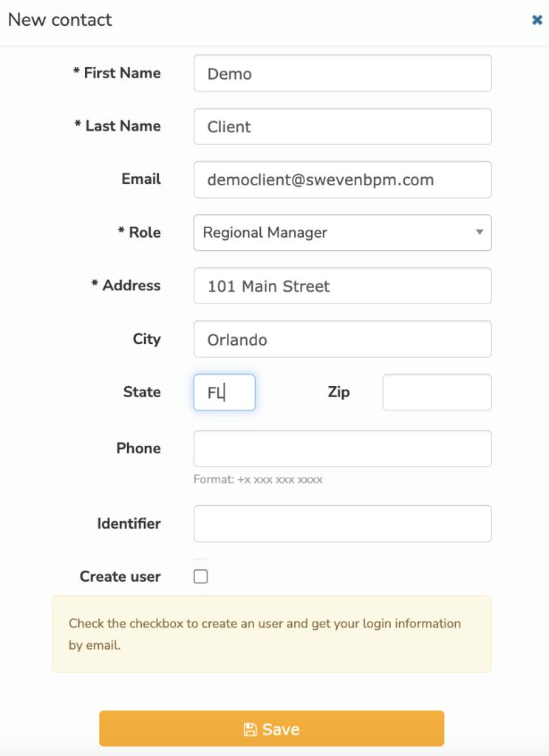Image resolution: width=549 pixels, height=756 pixels.
Task: Close the New contact dialog
Action: click(537, 20)
